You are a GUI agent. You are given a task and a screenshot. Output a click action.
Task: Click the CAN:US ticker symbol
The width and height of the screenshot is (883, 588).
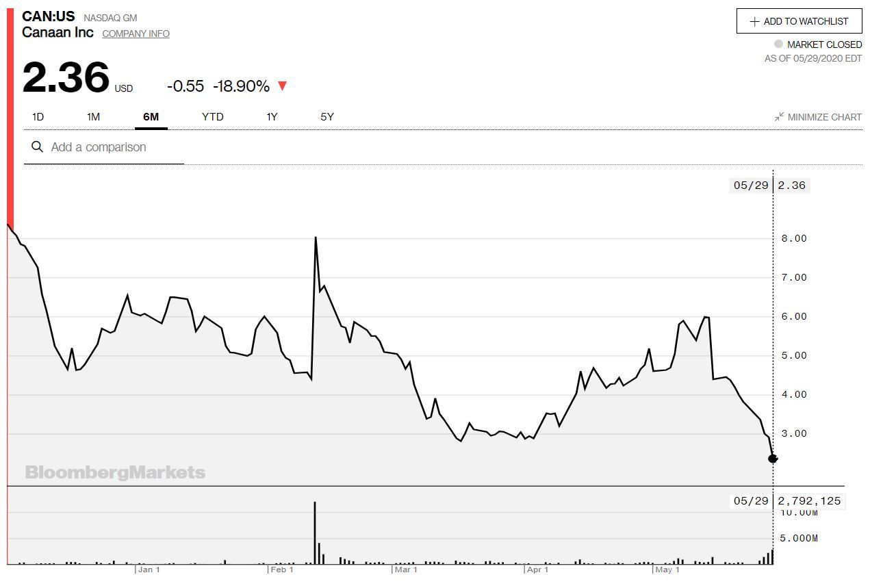click(x=48, y=16)
